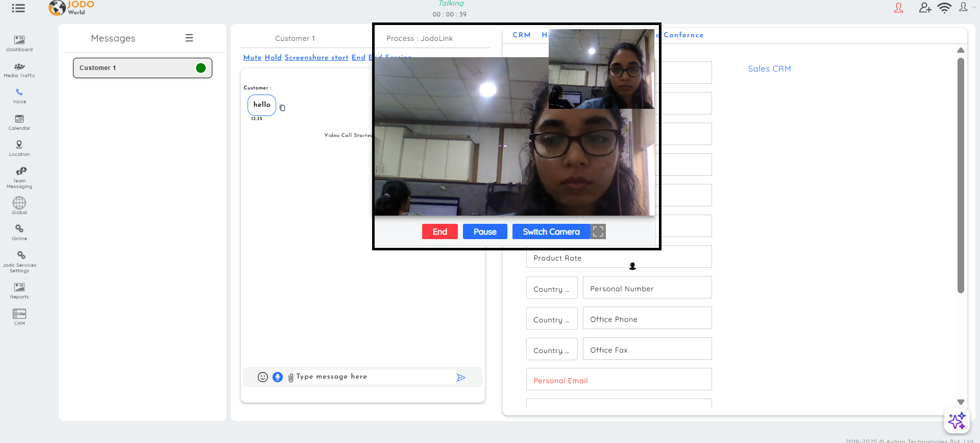Select the Customer 1 conversation

click(142, 68)
